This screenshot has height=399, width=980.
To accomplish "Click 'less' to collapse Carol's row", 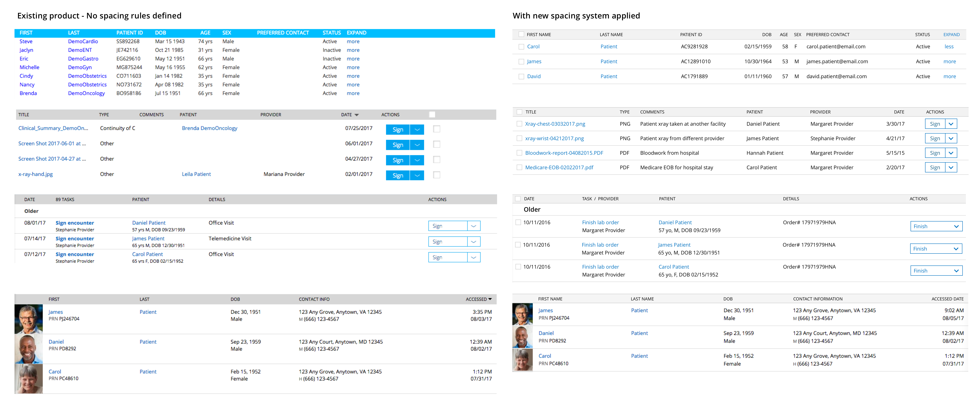I will (x=949, y=47).
